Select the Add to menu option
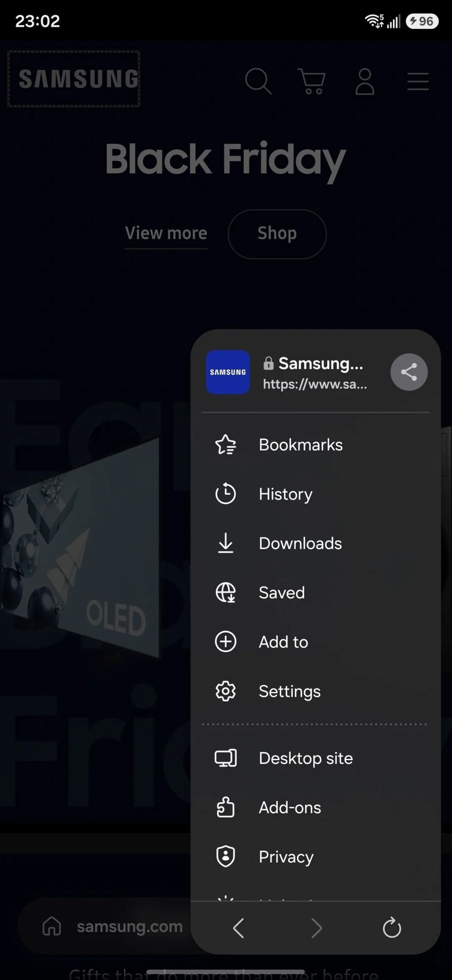The height and width of the screenshot is (980, 452). pyautogui.click(x=283, y=642)
